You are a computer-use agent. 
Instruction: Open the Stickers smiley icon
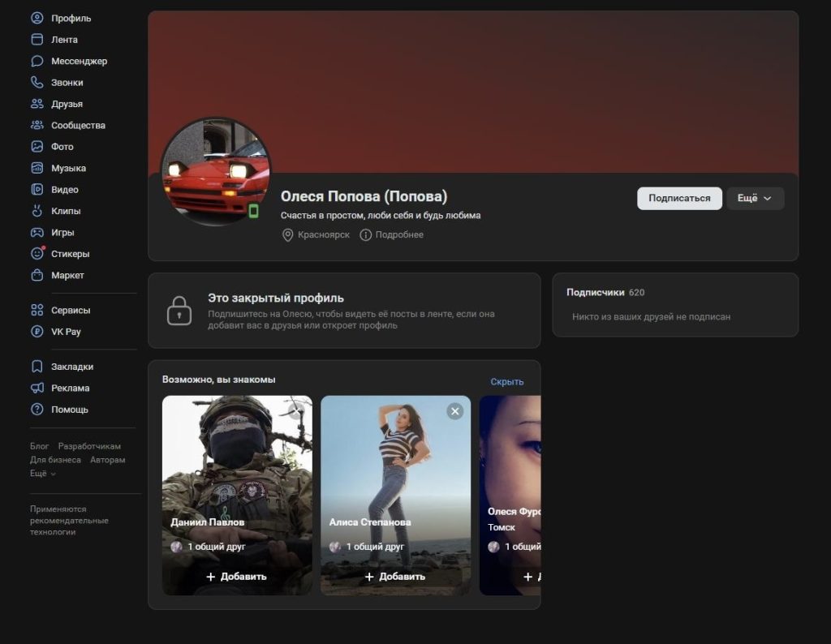coord(37,254)
